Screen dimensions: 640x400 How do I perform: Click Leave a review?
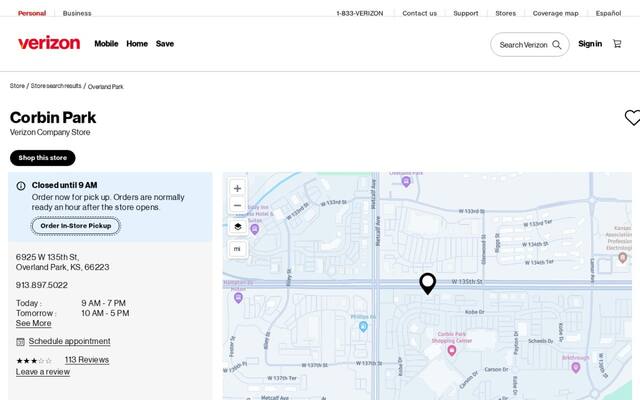[43, 372]
